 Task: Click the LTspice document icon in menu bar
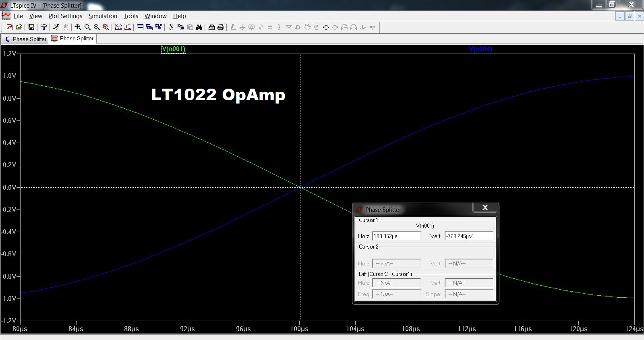(x=6, y=16)
